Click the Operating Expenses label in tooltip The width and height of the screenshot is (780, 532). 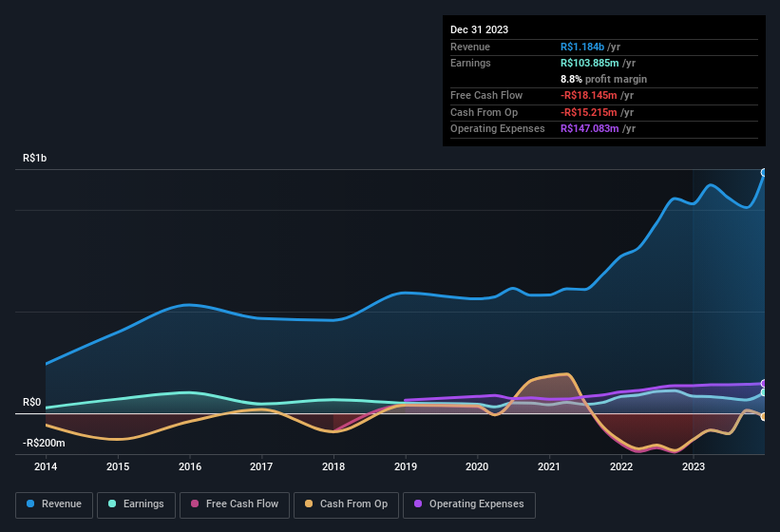tap(498, 129)
